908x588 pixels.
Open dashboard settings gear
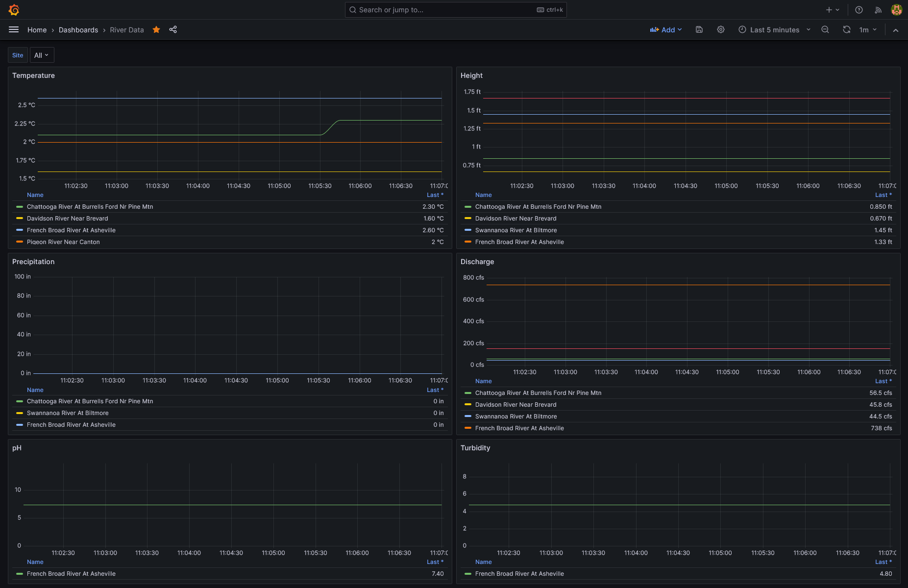pyautogui.click(x=721, y=30)
